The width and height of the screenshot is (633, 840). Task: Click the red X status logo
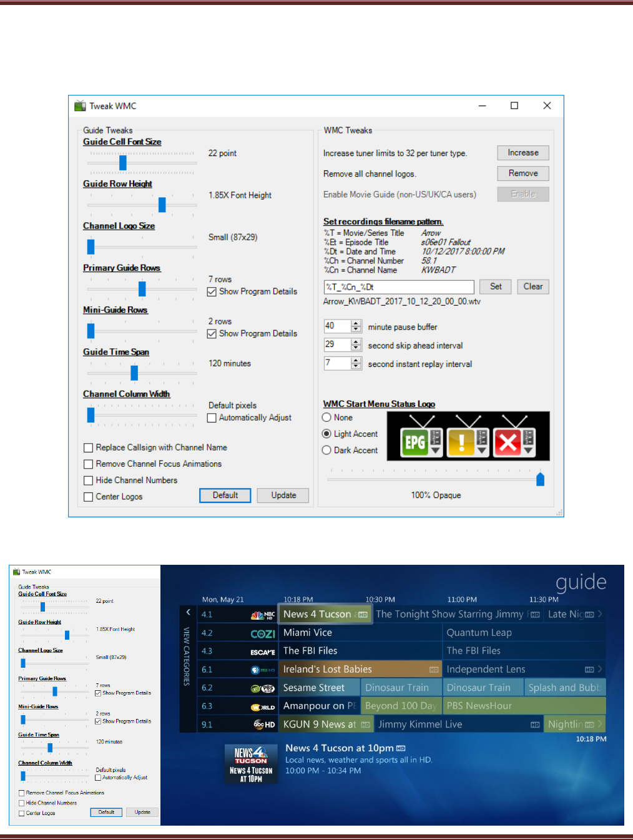point(508,442)
